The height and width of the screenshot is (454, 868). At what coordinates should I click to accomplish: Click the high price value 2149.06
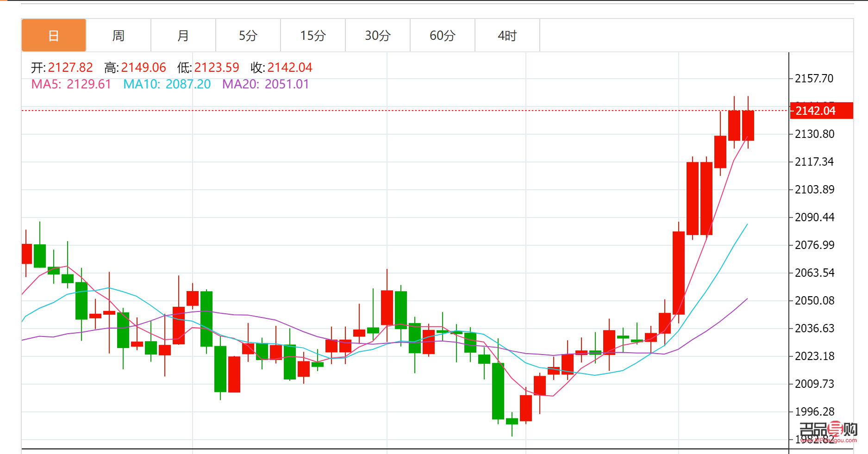144,68
